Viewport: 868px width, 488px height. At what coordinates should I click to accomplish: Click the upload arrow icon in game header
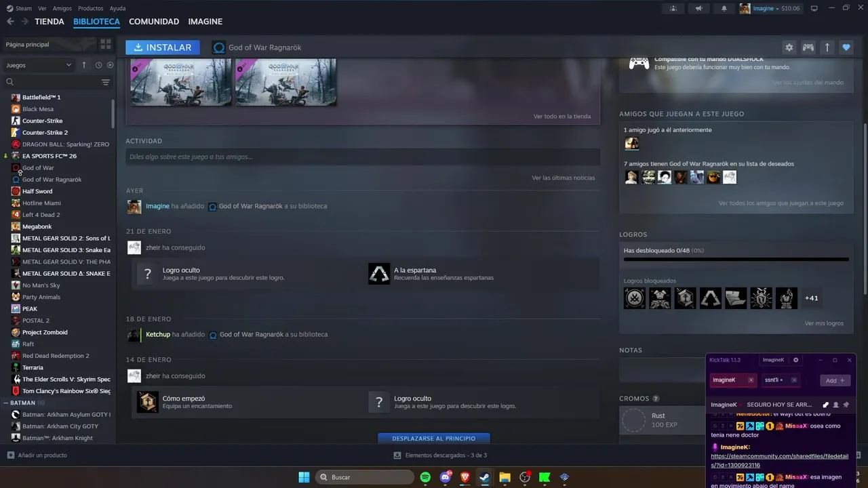[827, 47]
